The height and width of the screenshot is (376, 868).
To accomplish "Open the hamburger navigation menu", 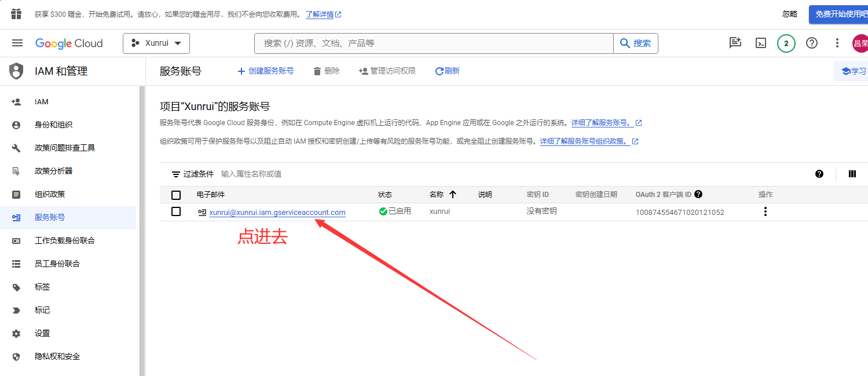I will 17,43.
